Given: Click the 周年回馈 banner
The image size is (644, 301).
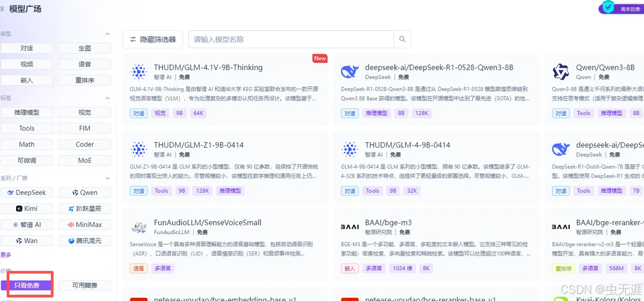Looking at the screenshot, I should (621, 8).
